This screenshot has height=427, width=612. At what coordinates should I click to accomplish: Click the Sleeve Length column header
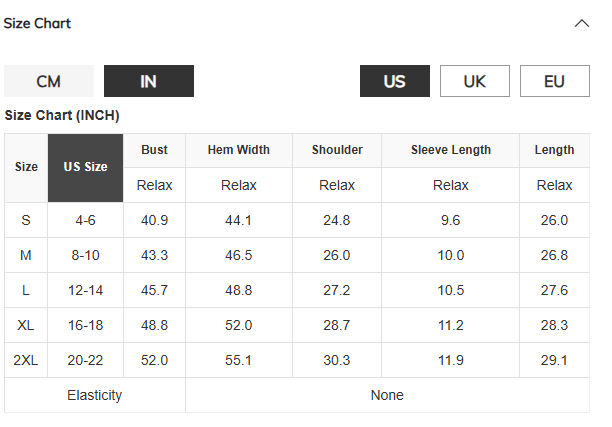coord(450,150)
